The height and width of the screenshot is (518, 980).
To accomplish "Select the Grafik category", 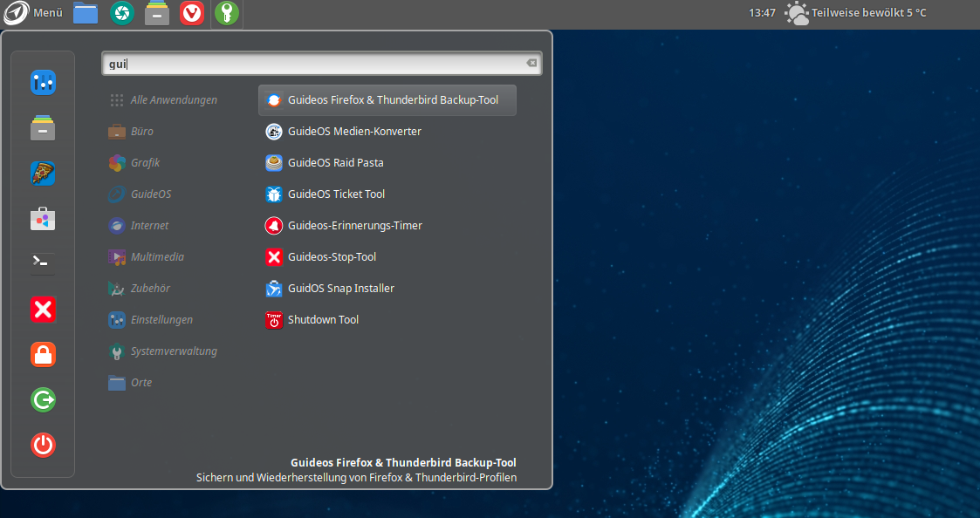I will [x=134, y=162].
